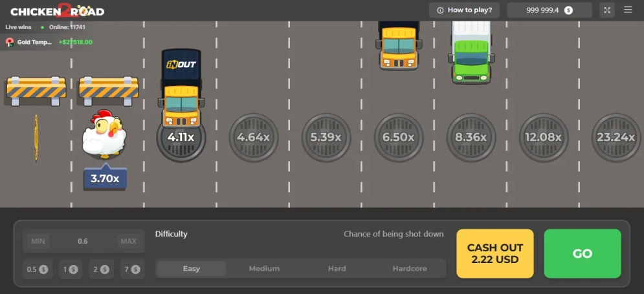Image resolution: width=644 pixels, height=294 pixels.
Task: Click the 12.08x manhole cover
Action: 544,138
